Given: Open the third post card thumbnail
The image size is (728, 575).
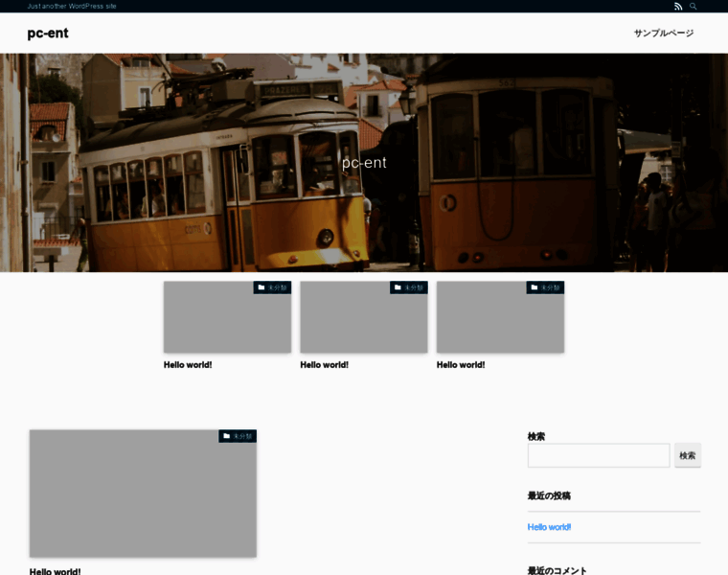Looking at the screenshot, I should coord(500,321).
